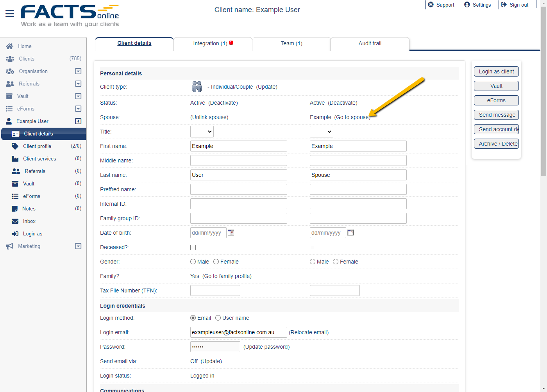Click the Unlink spouse link
This screenshot has width=547, height=392.
point(209,117)
